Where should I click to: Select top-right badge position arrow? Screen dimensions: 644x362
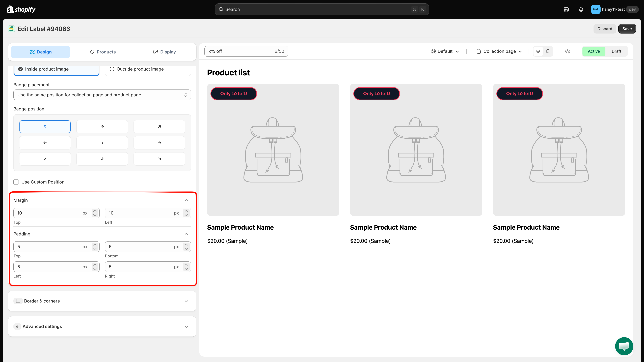(x=159, y=127)
